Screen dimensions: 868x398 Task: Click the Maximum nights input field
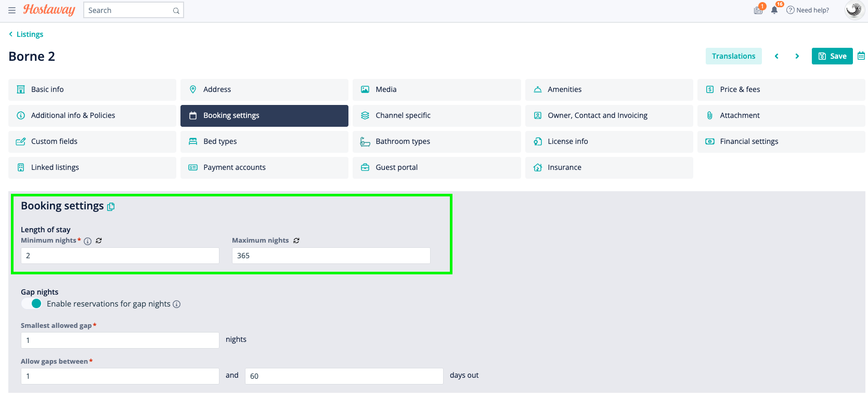tap(331, 256)
